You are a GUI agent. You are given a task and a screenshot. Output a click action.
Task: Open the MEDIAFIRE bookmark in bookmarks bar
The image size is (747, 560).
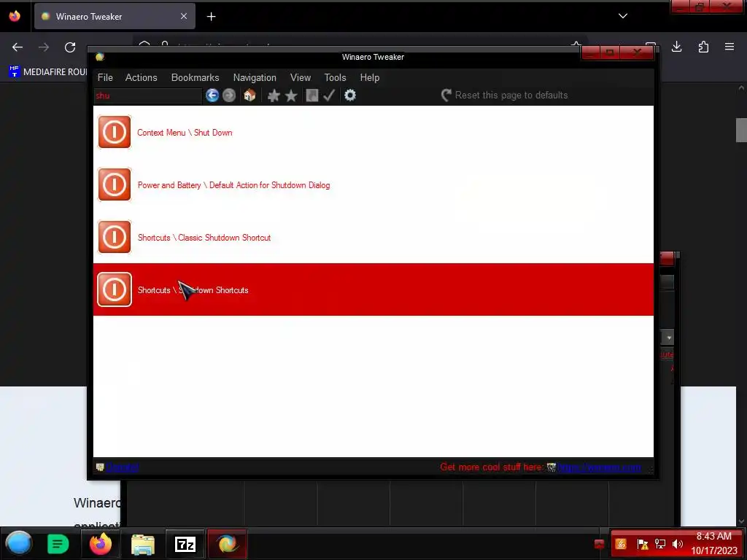pyautogui.click(x=49, y=72)
